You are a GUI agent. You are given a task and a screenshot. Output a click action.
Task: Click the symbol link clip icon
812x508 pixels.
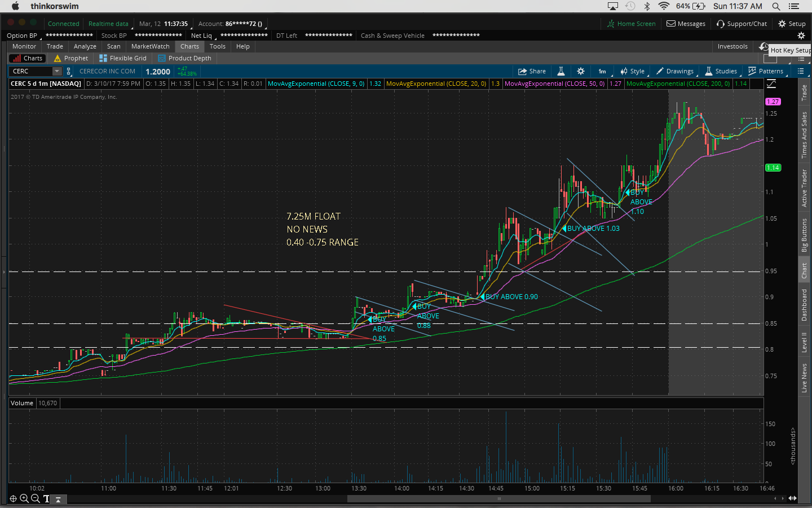pyautogui.click(x=69, y=71)
